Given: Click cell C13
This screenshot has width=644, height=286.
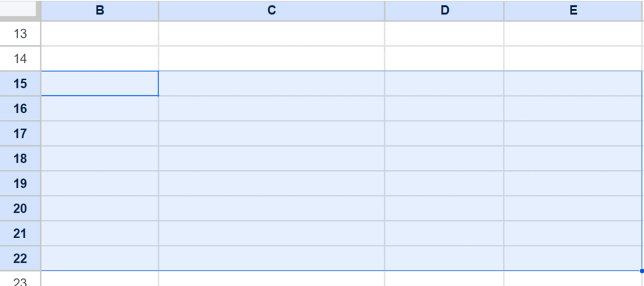Looking at the screenshot, I should 271,34.
